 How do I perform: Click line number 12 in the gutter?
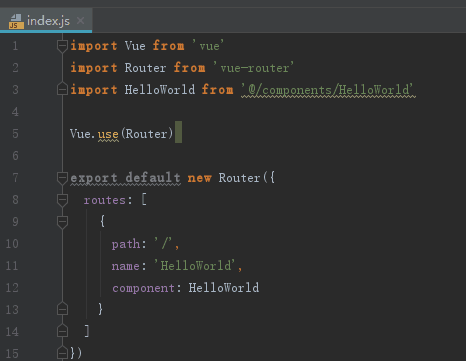(12, 288)
